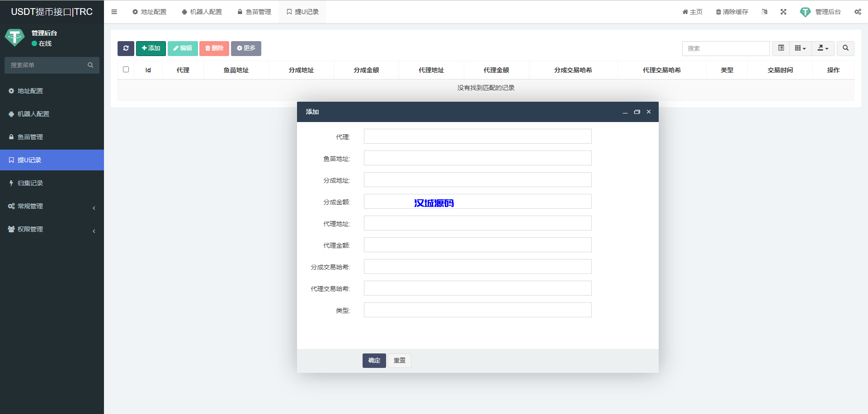
Task: Switch to the 鱼苗管理 tab
Action: tap(254, 12)
